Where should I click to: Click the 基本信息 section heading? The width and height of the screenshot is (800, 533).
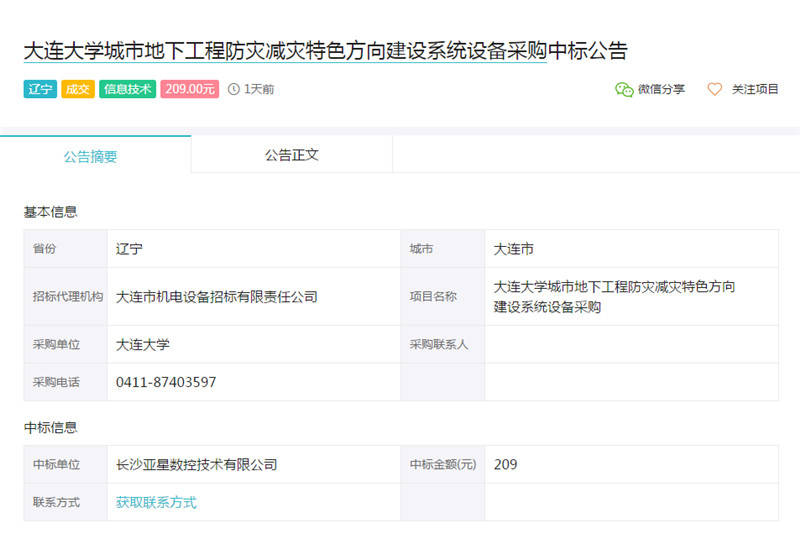point(50,212)
